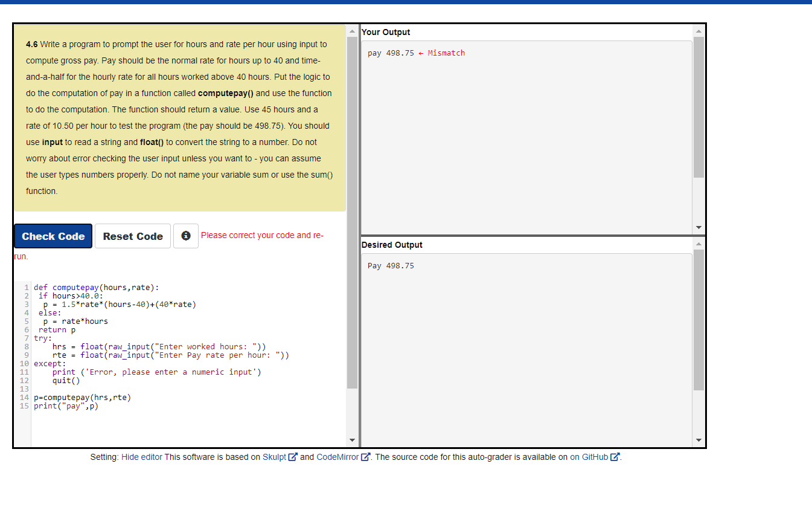
Task: Click the red 'Please correct your code' message
Action: pos(262,235)
